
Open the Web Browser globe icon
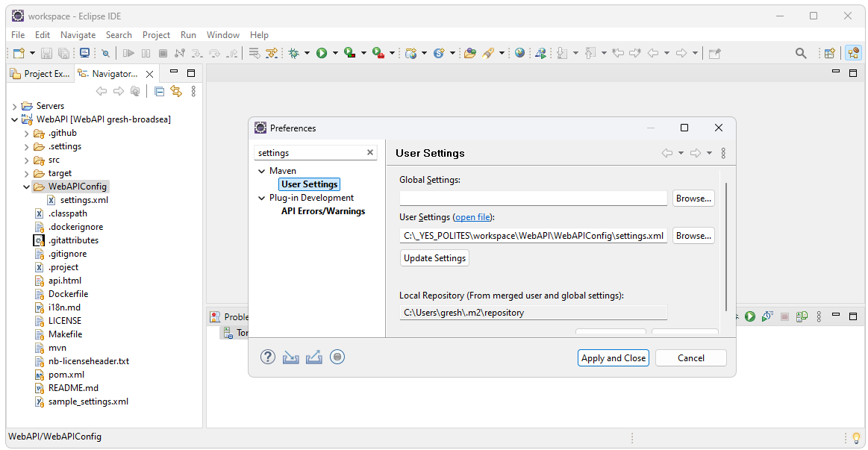[519, 53]
